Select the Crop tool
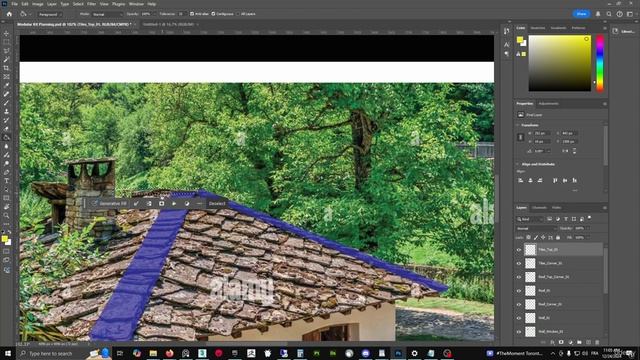 click(6, 68)
